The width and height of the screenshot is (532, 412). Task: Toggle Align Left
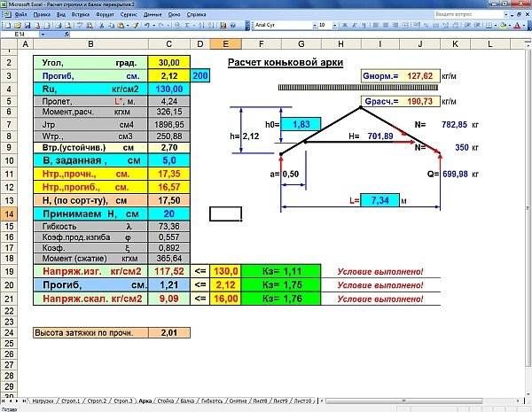375,26
